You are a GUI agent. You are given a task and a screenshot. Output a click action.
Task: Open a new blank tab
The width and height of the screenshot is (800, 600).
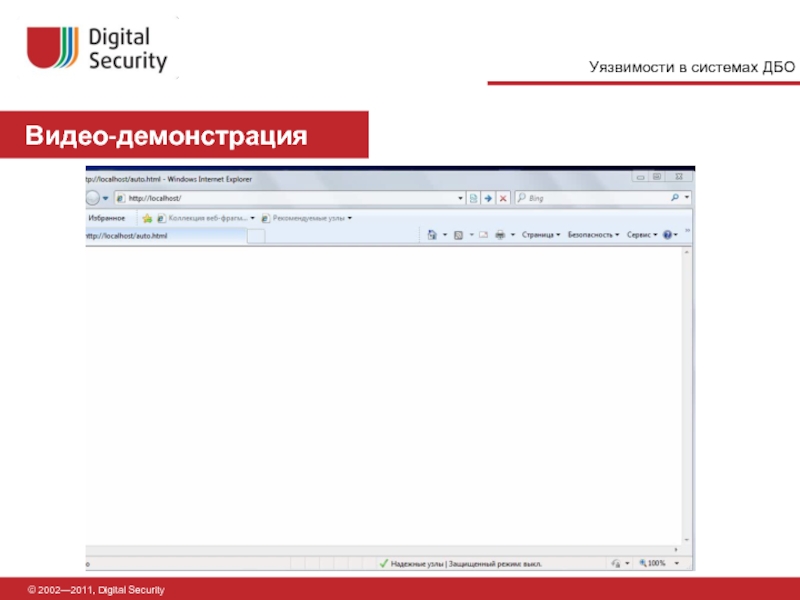[x=256, y=236]
